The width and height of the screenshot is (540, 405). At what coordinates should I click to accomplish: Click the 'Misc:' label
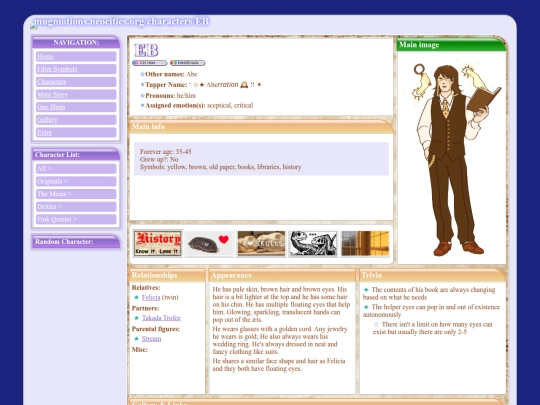(x=139, y=350)
